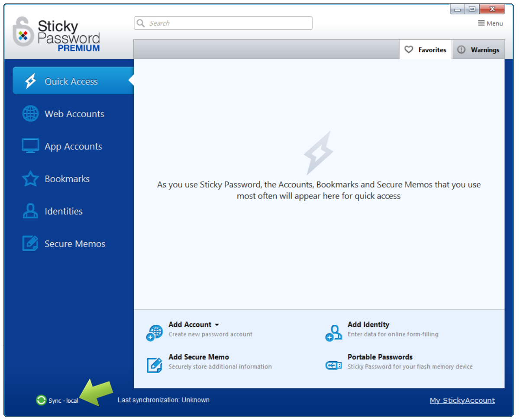Image resolution: width=523 pixels, height=420 pixels.
Task: Focus the Search input field
Action: 223,23
